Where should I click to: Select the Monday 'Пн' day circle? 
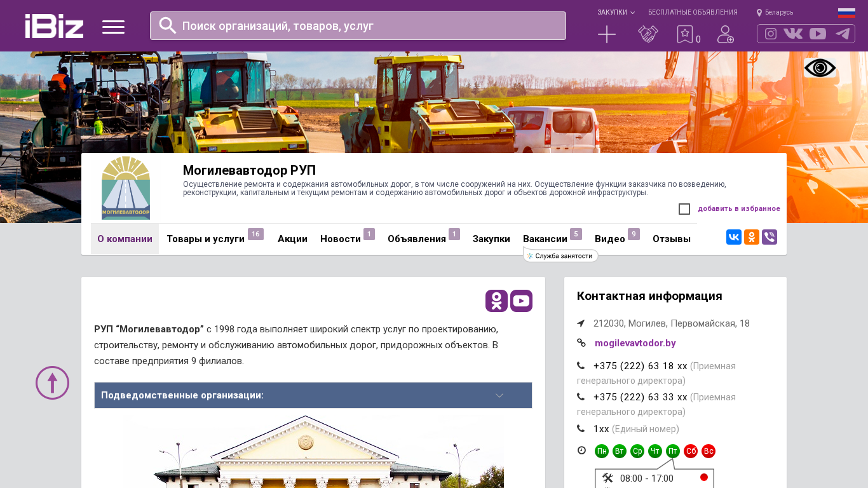tap(602, 451)
